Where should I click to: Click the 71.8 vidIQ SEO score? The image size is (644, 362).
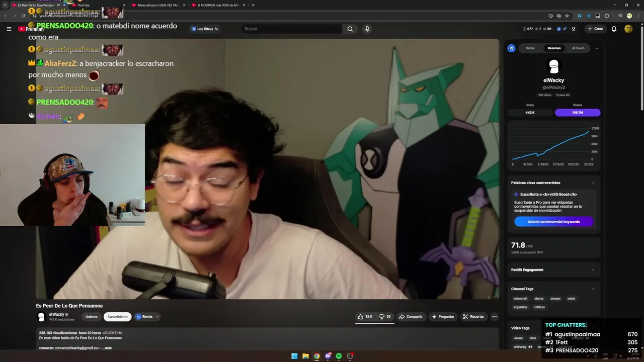point(518,245)
